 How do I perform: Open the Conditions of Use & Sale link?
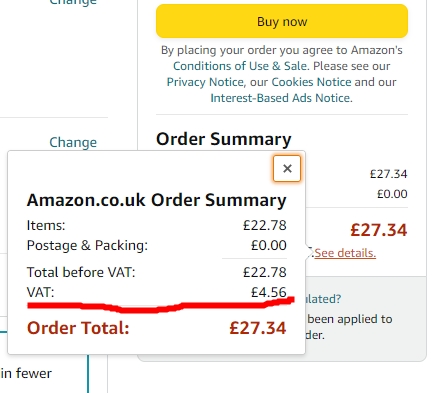coord(240,66)
